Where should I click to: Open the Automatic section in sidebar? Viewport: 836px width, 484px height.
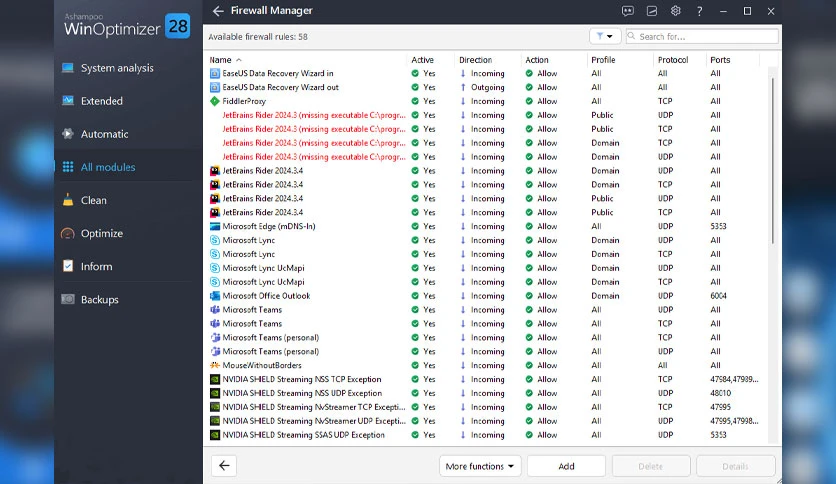104,134
